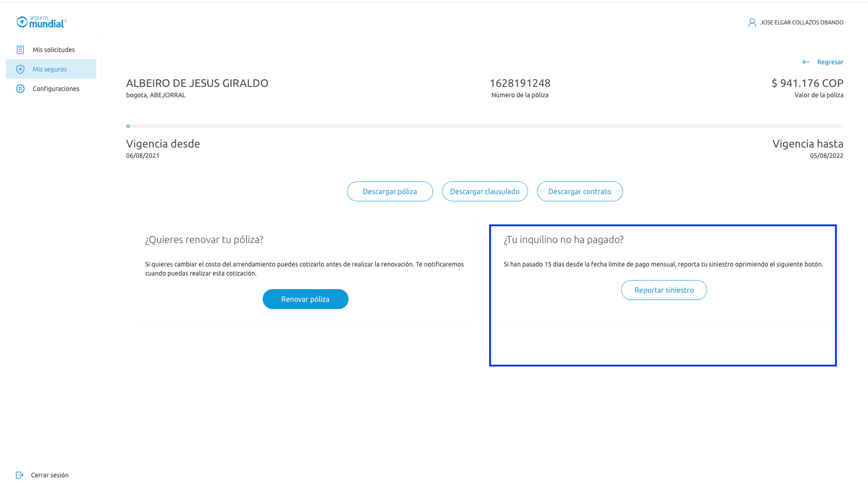Click the Regresar back arrow icon
The height and width of the screenshot is (495, 868).
806,62
